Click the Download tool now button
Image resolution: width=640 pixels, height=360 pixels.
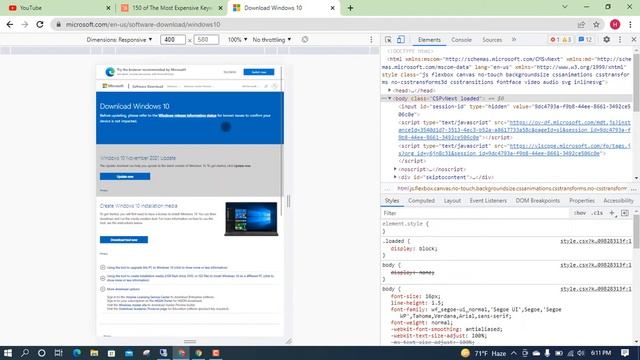(x=124, y=240)
